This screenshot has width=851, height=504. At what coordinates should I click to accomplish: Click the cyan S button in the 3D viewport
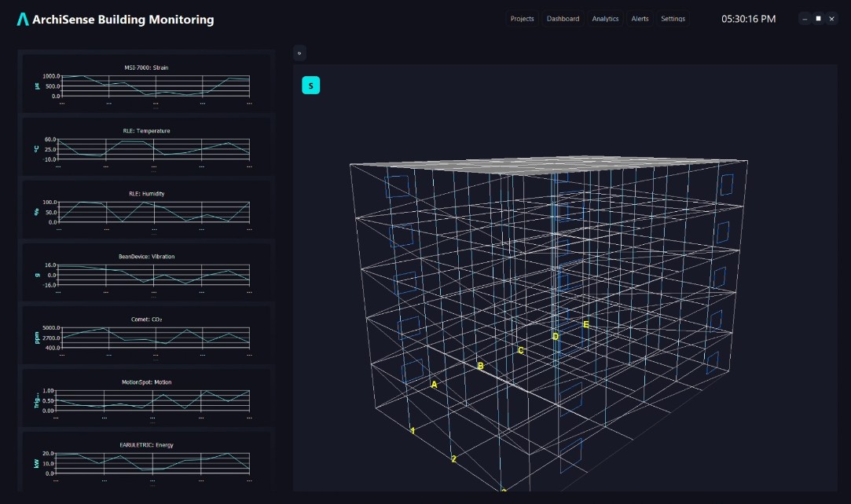[310, 86]
